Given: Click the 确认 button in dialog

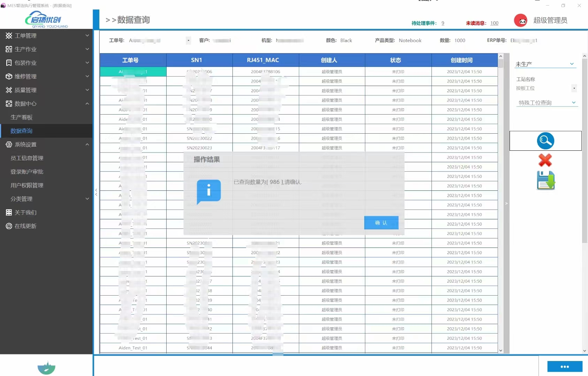Looking at the screenshot, I should pyautogui.click(x=381, y=223).
